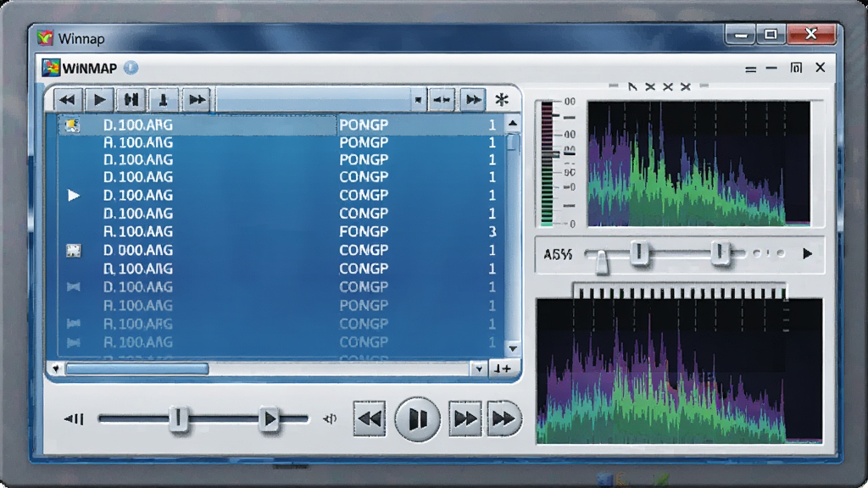868x488 pixels.
Task: Click the arrow handle on the bottom seek slider
Action: pos(270,419)
